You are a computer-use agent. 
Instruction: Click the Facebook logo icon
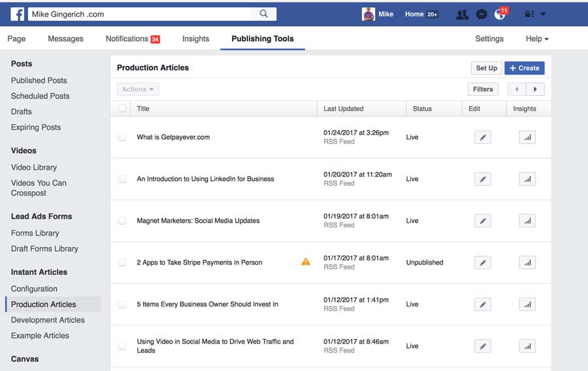pyautogui.click(x=18, y=14)
